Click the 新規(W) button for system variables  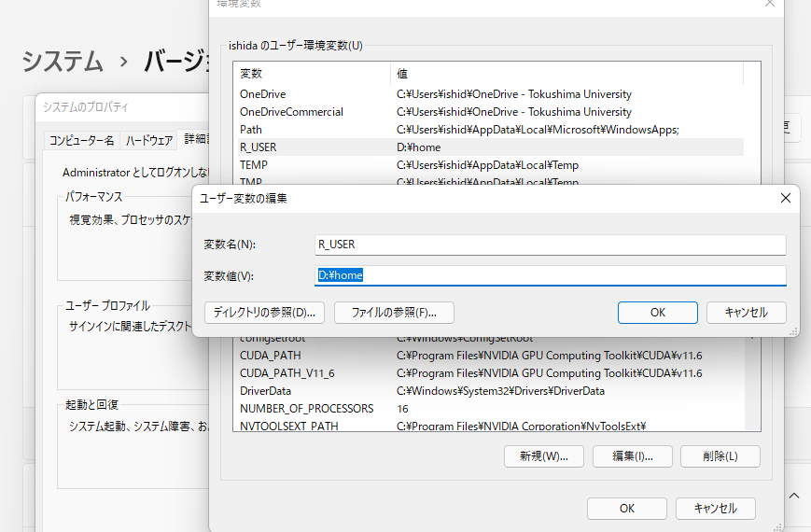543,456
